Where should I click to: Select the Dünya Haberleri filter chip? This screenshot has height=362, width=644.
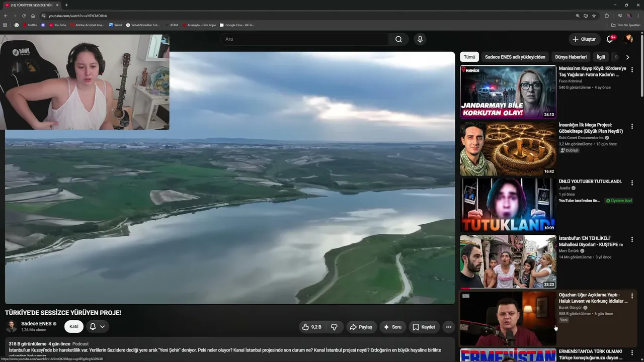pyautogui.click(x=571, y=57)
